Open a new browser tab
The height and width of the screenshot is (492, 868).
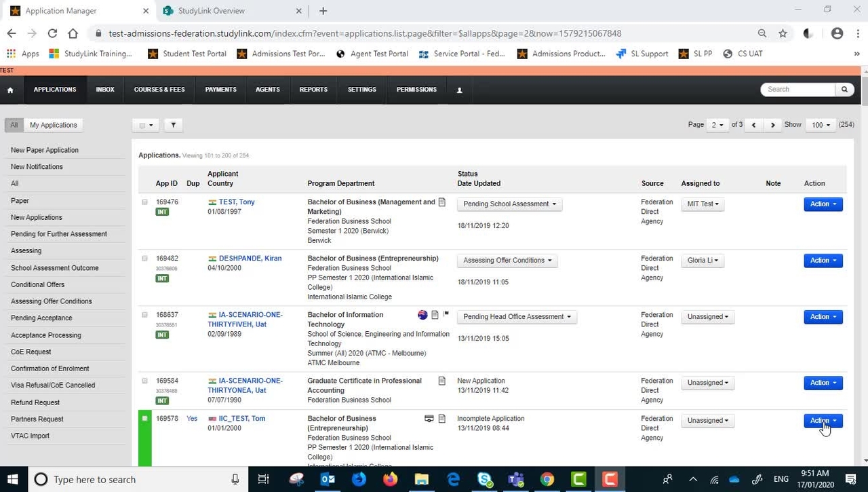(323, 11)
